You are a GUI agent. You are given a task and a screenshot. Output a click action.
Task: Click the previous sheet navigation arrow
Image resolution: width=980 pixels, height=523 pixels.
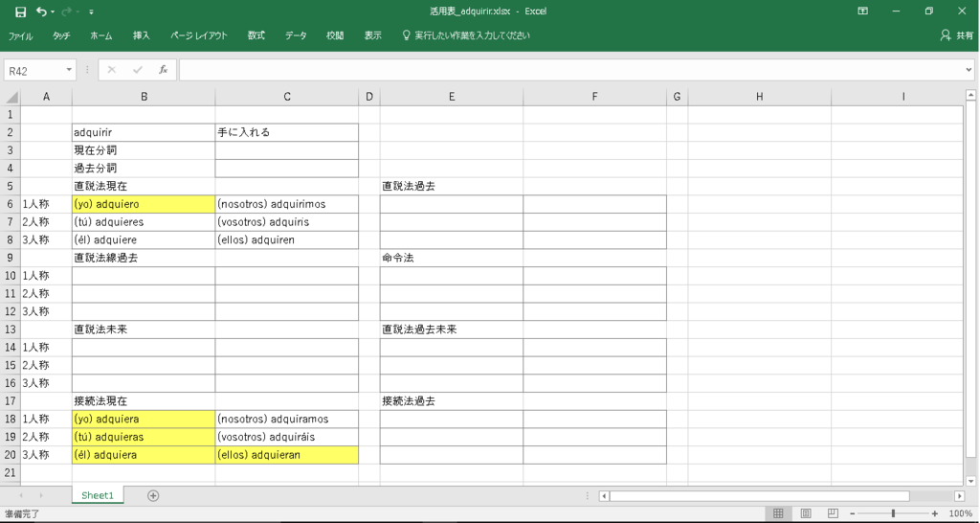click(21, 495)
